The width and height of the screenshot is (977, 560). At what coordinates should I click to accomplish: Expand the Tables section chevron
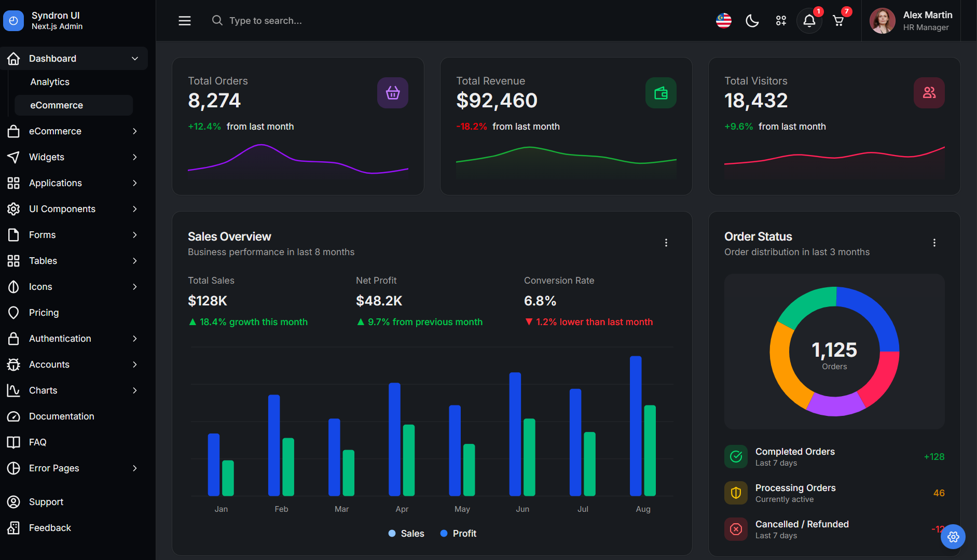(x=135, y=261)
